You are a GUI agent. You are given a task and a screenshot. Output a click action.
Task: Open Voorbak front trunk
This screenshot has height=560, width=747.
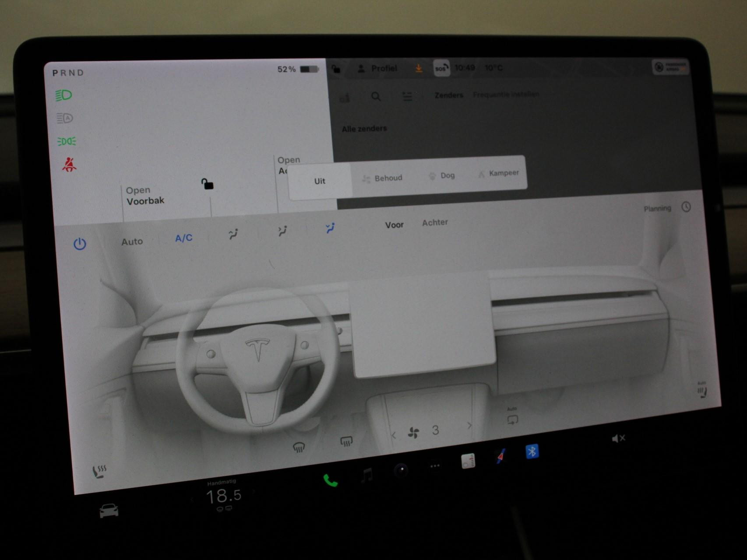tap(145, 196)
